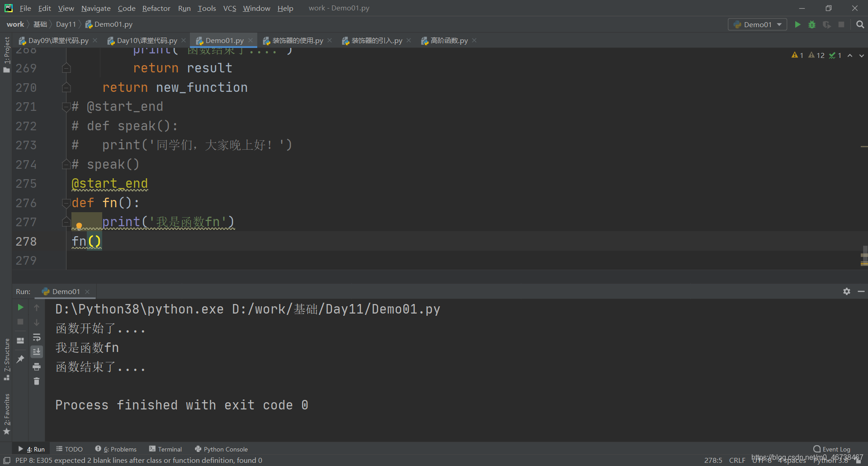
Task: Close the Demo01 run tab
Action: 87,291
